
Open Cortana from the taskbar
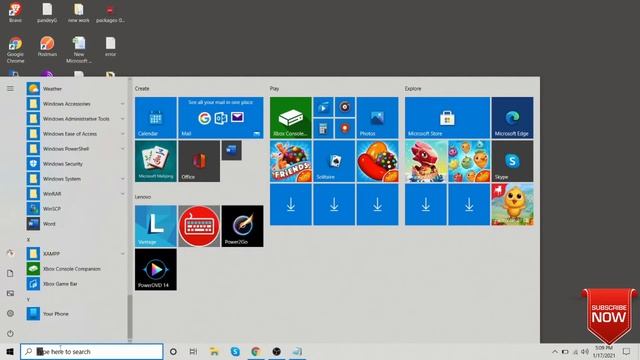pyautogui.click(x=173, y=351)
